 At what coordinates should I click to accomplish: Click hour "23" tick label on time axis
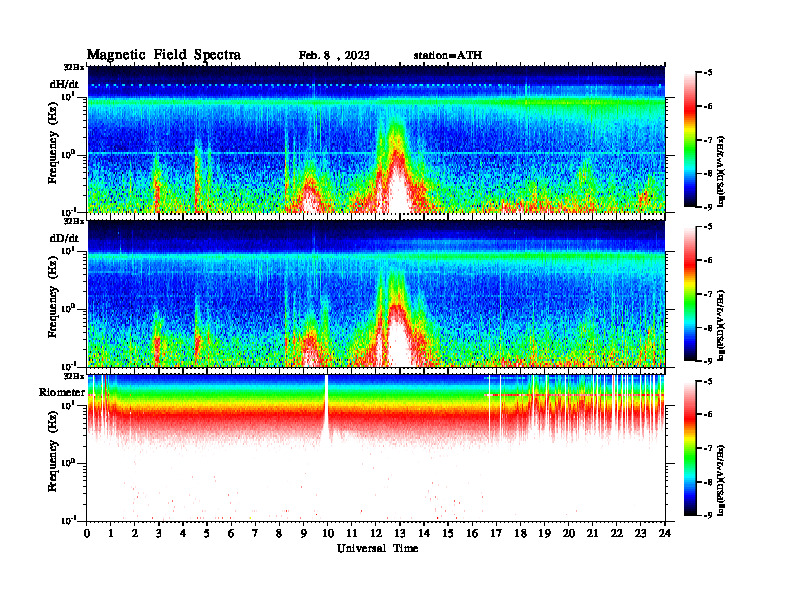click(640, 533)
